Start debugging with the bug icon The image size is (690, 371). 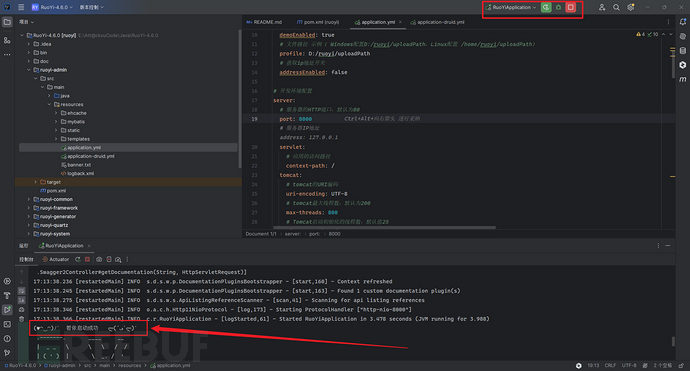(558, 7)
